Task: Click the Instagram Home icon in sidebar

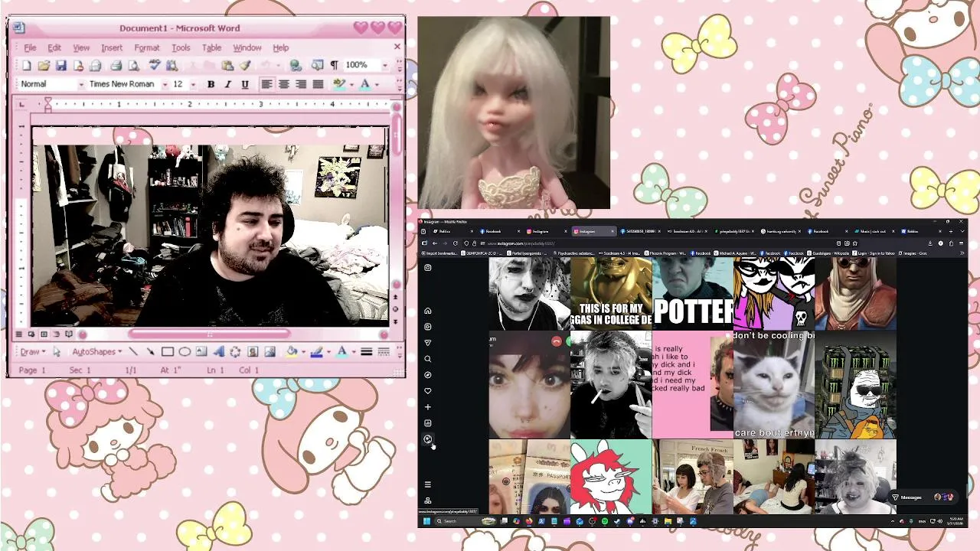Action: [428, 311]
